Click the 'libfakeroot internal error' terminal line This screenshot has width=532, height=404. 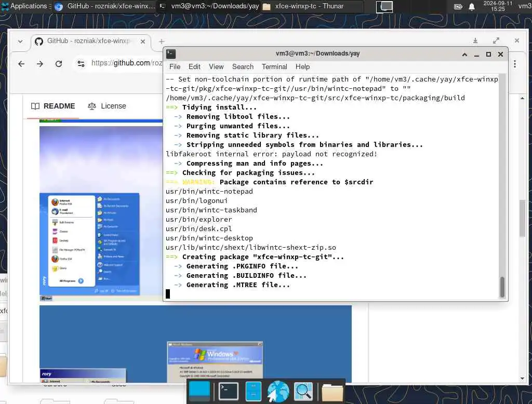click(271, 154)
